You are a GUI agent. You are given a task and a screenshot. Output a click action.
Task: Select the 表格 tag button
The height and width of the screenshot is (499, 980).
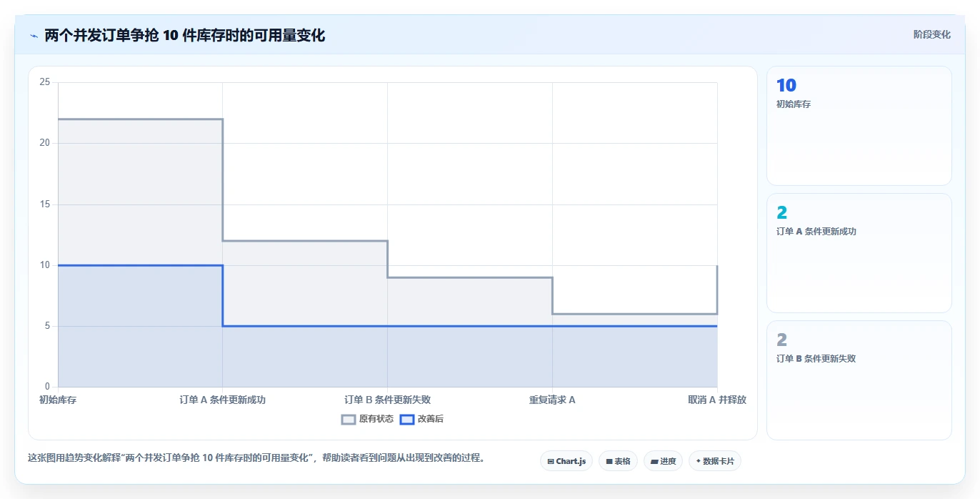(618, 461)
